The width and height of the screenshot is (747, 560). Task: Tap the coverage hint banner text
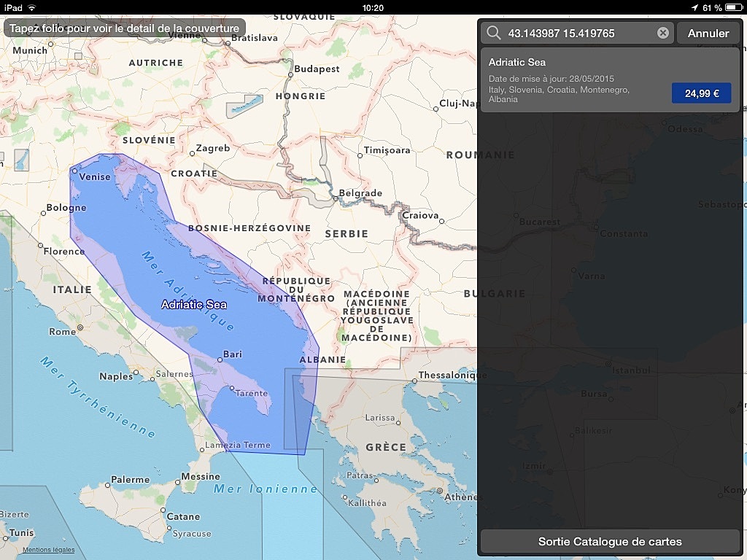click(x=124, y=28)
